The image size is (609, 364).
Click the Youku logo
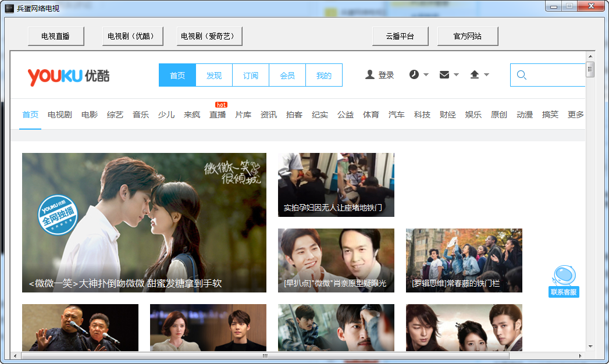(69, 76)
